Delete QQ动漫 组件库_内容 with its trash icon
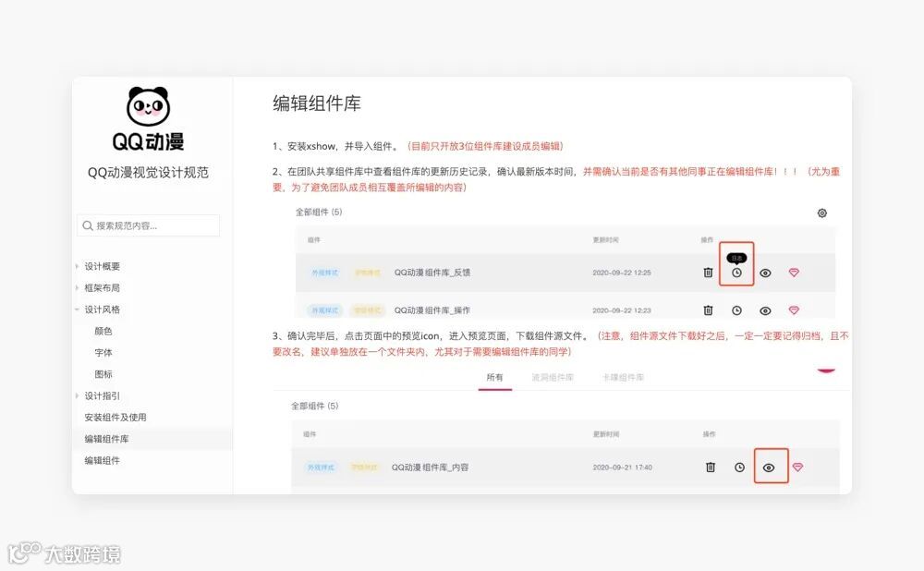This screenshot has height=571, width=924. tap(711, 468)
